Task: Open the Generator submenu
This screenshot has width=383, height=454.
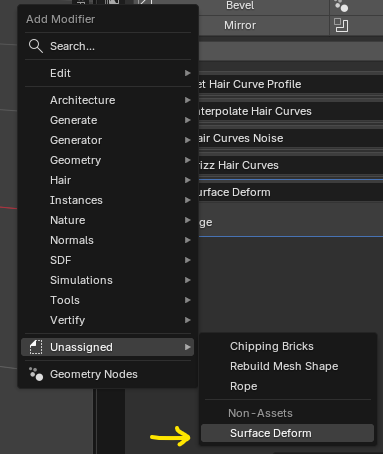Action: coord(107,140)
